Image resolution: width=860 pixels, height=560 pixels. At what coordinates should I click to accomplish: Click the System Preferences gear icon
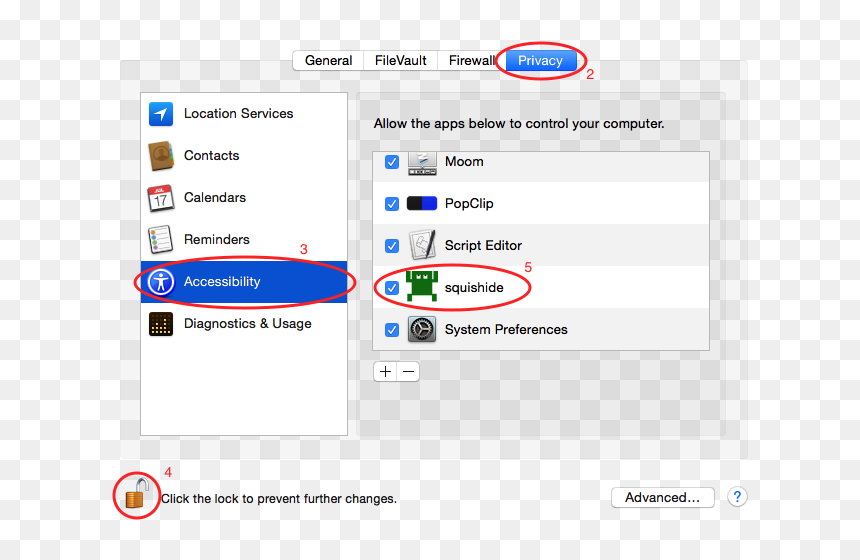click(x=422, y=330)
